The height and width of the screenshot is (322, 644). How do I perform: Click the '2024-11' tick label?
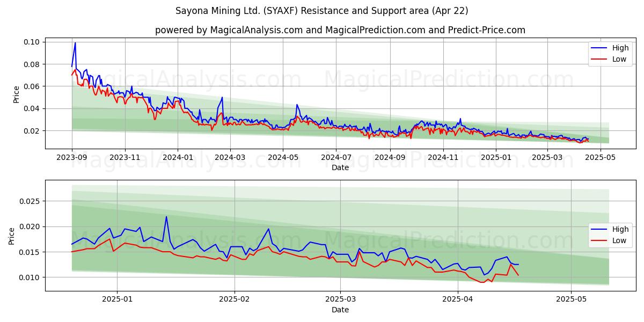tap(443, 157)
